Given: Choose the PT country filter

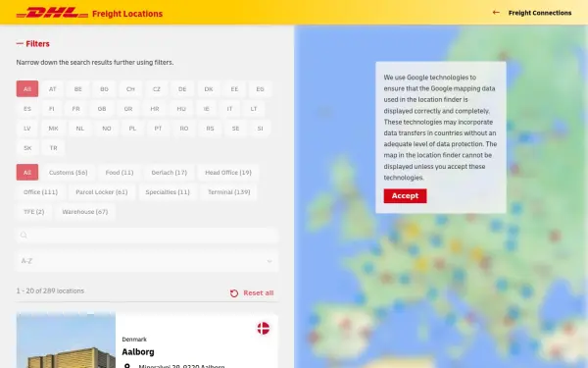Looking at the screenshot, I should coord(158,129).
